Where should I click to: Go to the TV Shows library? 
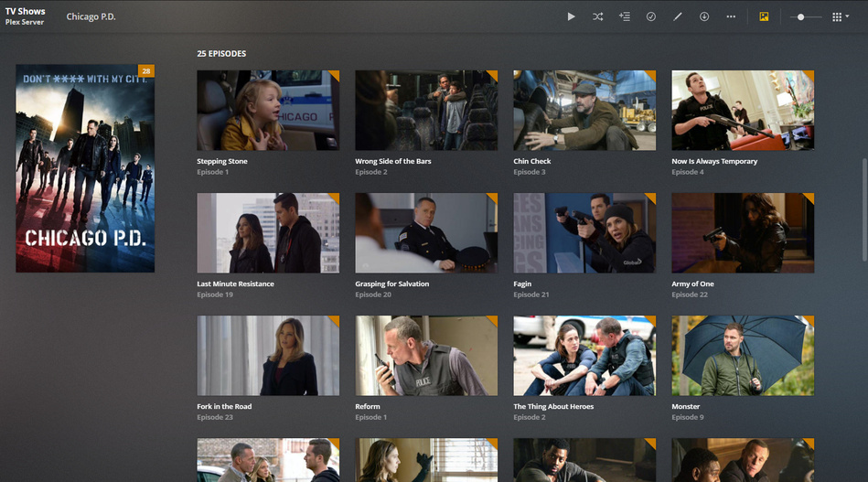26,11
